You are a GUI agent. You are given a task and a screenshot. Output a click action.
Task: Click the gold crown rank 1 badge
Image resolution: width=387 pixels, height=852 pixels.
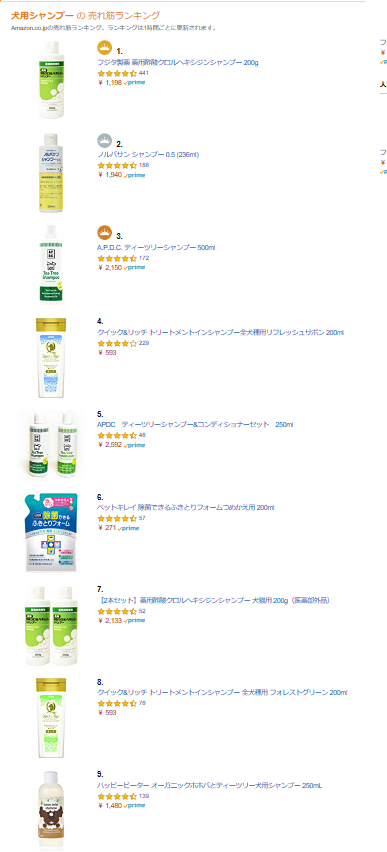pos(104,47)
